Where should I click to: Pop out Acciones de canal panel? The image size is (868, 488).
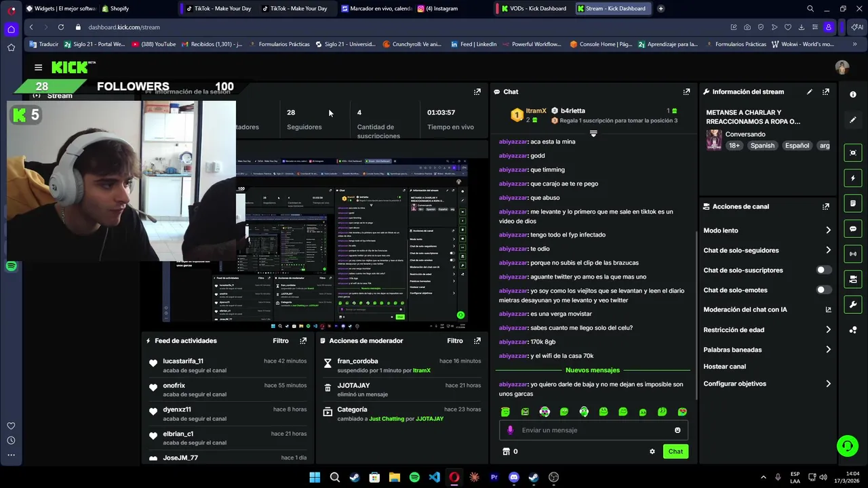(x=825, y=206)
